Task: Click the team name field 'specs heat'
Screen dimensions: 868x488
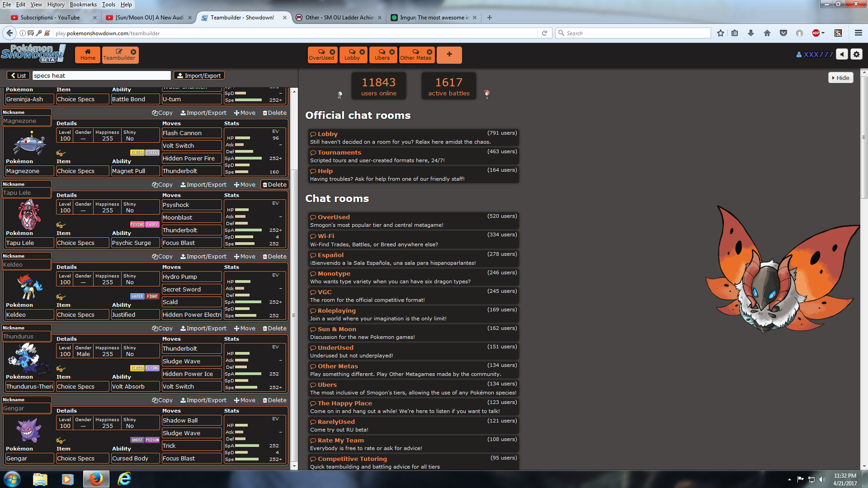Action: (101, 75)
